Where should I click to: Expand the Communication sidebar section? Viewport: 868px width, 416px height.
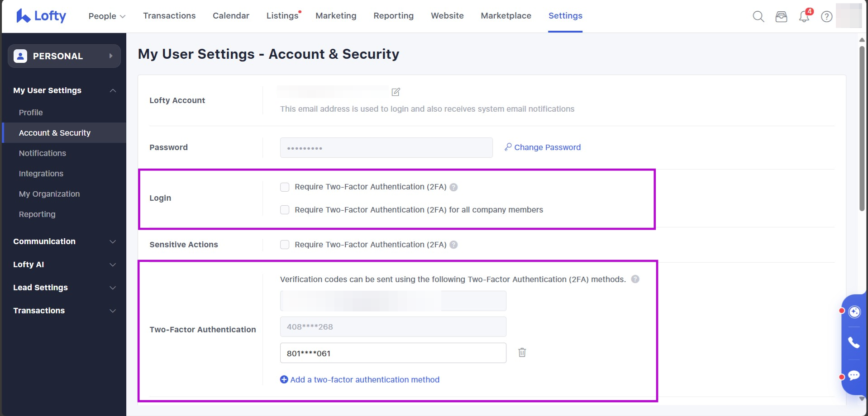[64, 241]
